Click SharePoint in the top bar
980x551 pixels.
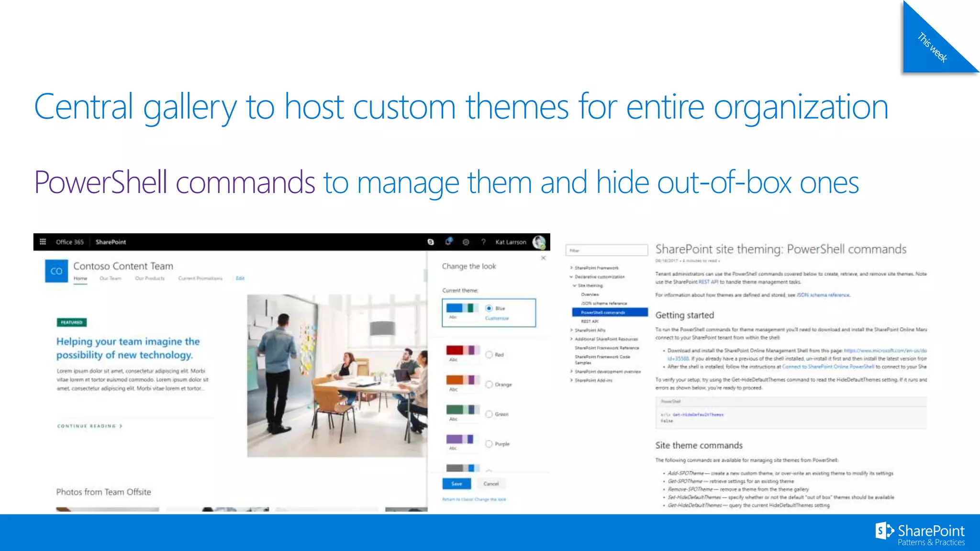[x=111, y=242]
